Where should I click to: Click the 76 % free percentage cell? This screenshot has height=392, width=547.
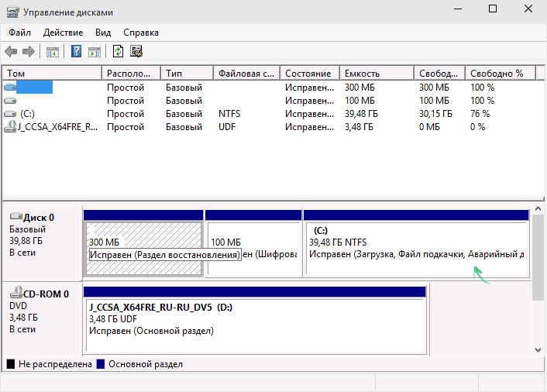(480, 114)
